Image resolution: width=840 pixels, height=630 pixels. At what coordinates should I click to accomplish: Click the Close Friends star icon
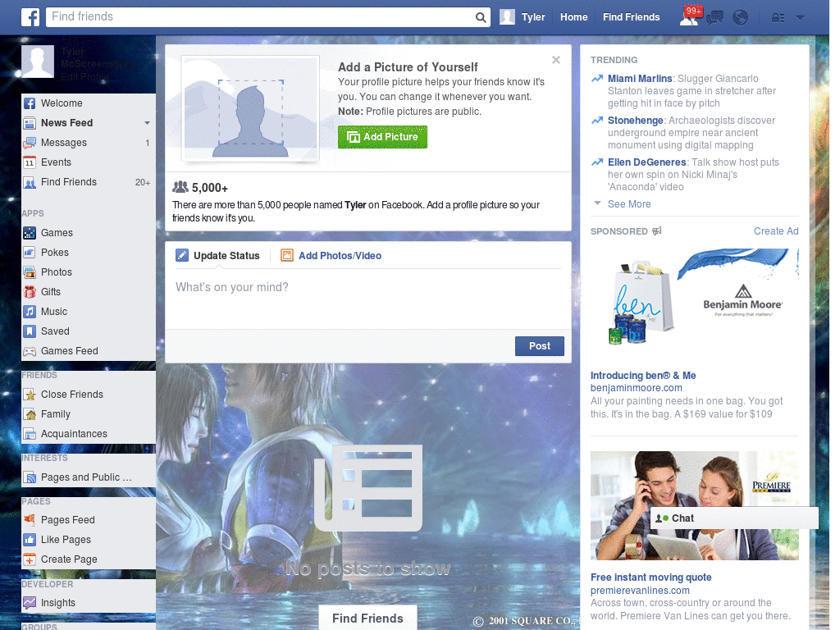tap(30, 395)
